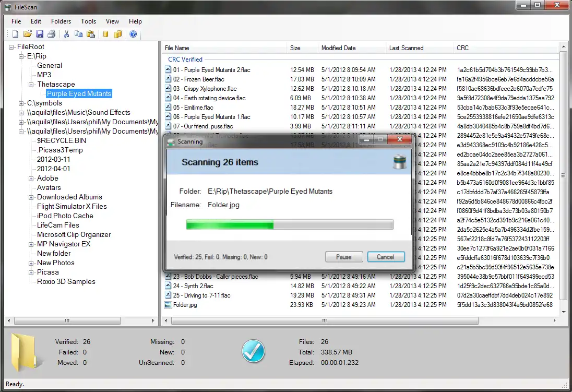
Task: Open the View menu
Action: tap(112, 21)
